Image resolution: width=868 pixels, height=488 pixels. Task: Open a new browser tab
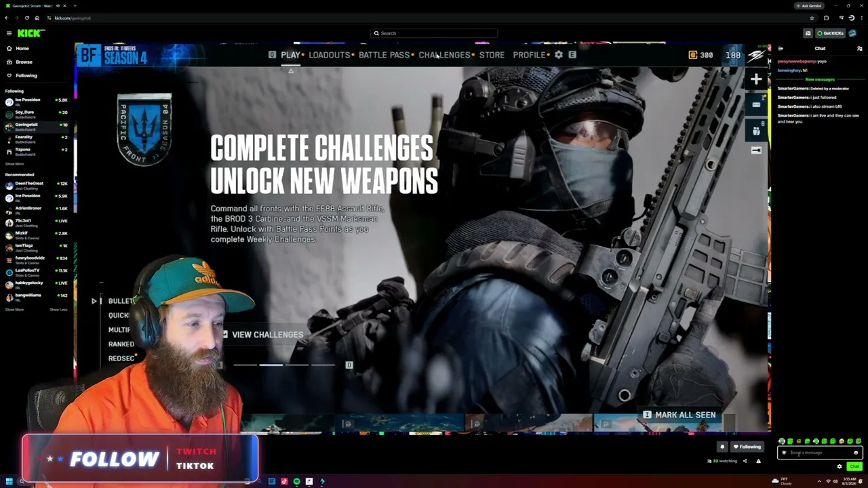click(75, 5)
